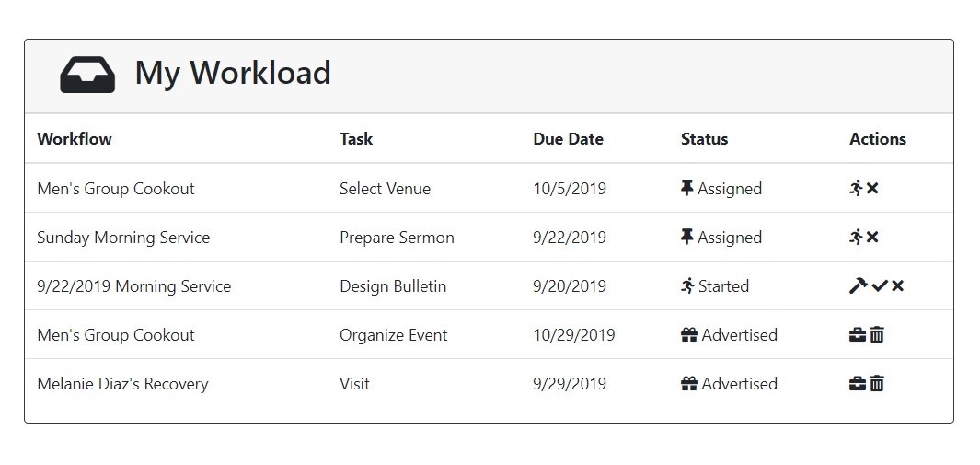Click the X icon in the Select Venue row

[x=872, y=188]
